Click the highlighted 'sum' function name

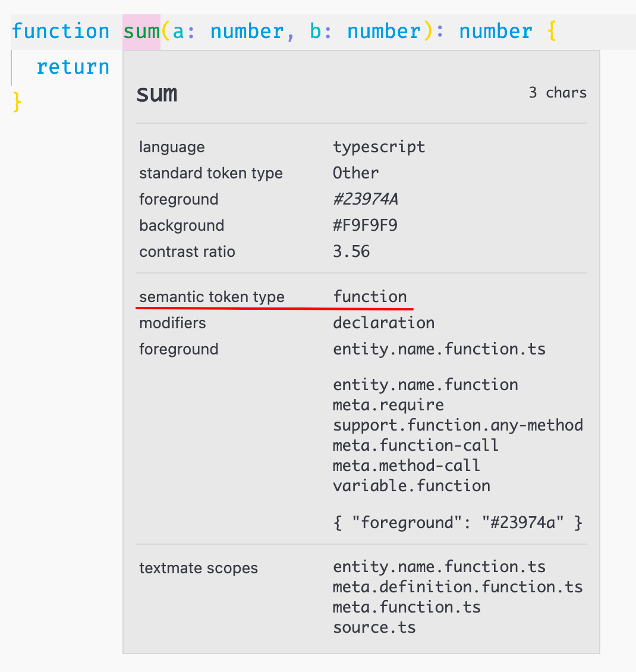tap(141, 32)
